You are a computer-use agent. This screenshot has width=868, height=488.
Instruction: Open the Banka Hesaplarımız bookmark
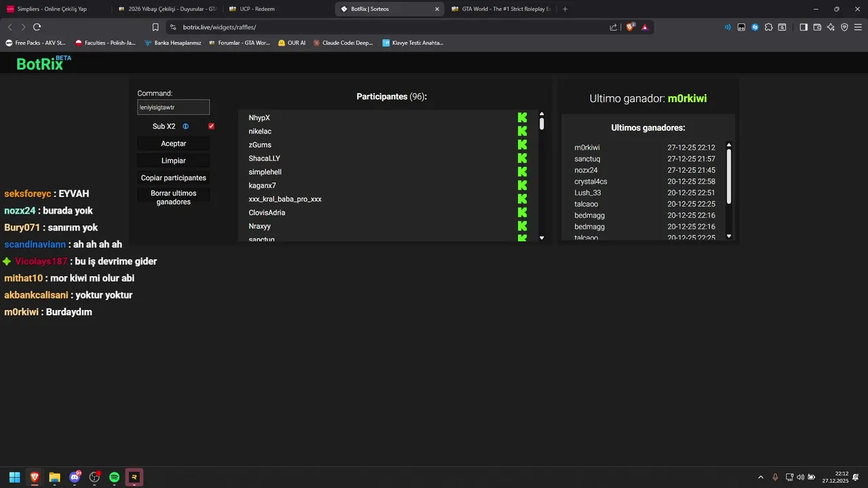tap(172, 43)
